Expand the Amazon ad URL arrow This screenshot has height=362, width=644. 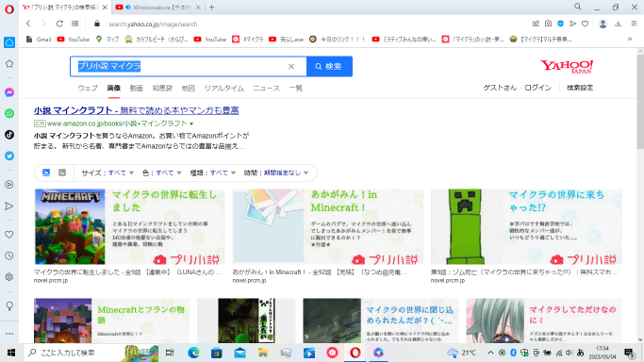(x=191, y=123)
